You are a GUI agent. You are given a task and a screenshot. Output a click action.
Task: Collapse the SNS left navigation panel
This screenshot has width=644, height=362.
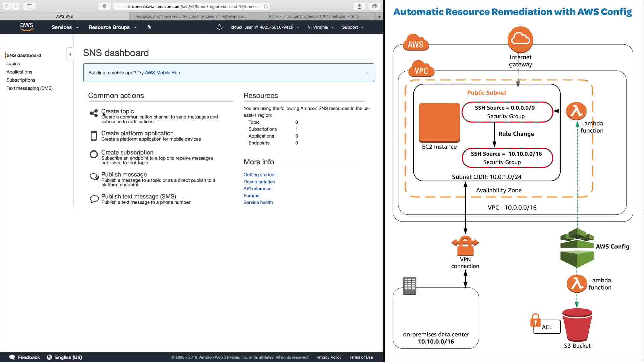pos(70,54)
